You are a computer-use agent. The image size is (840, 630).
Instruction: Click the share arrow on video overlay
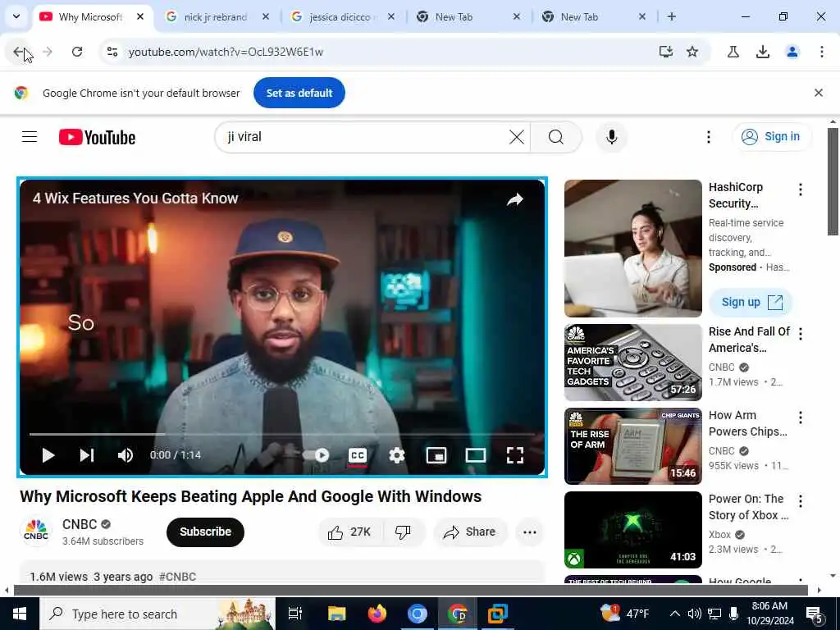515,200
